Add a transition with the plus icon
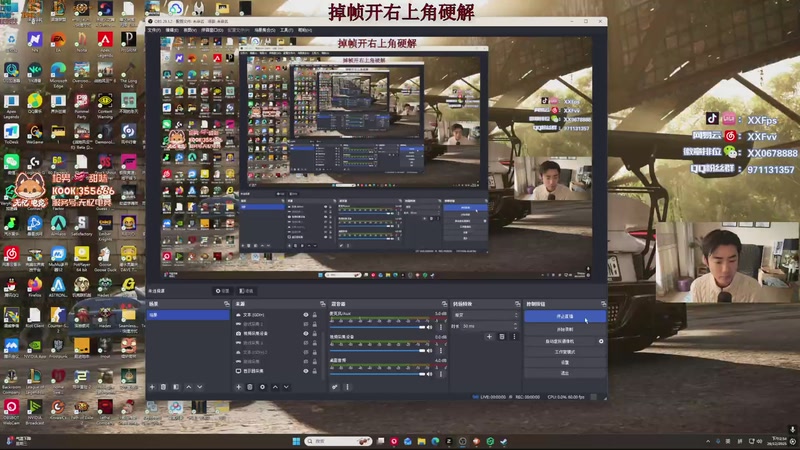This screenshot has height=450, width=800. (489, 337)
